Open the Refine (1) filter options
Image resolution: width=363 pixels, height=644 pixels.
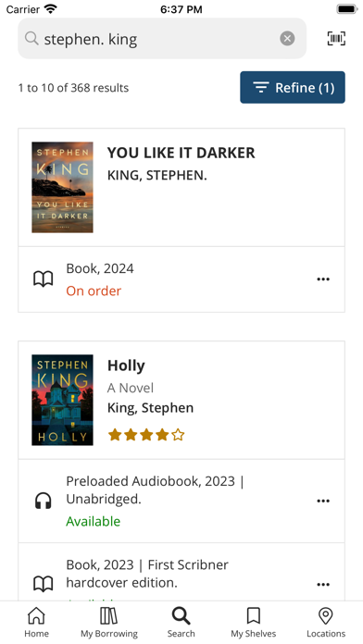pyautogui.click(x=293, y=88)
